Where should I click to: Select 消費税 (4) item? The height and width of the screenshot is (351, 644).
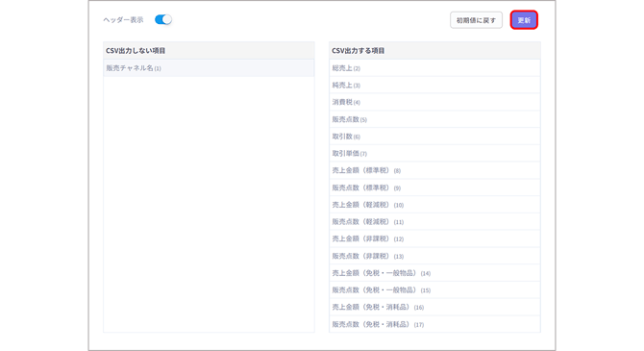coord(434,102)
